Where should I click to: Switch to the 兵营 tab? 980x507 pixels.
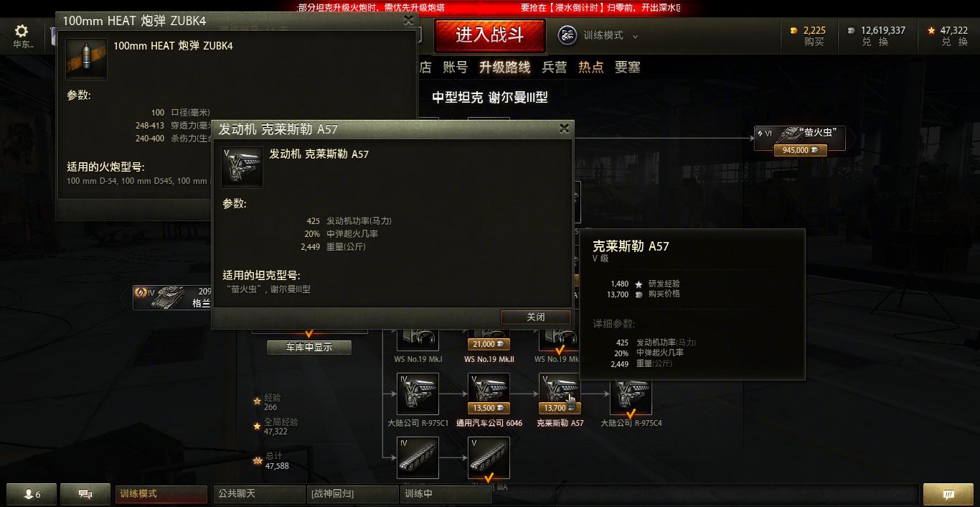point(554,67)
